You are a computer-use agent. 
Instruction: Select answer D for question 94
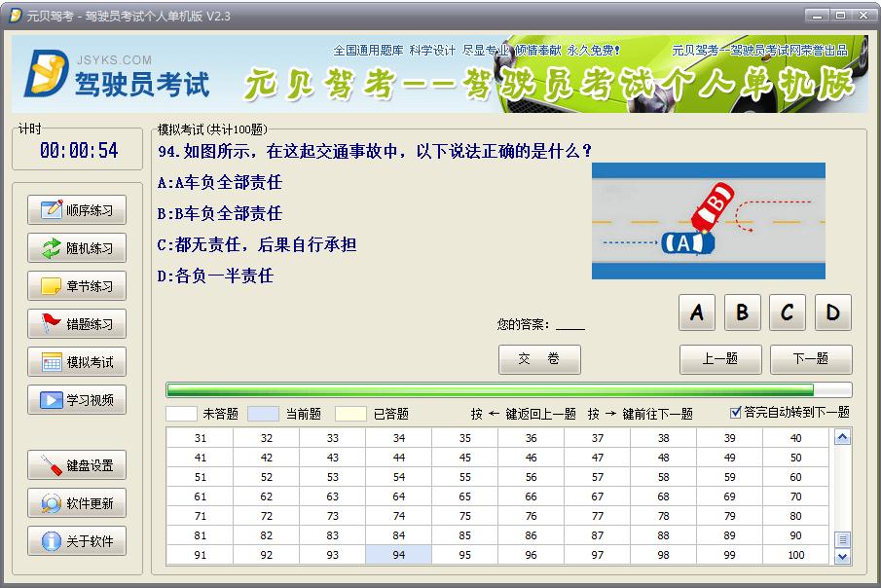[x=833, y=312]
